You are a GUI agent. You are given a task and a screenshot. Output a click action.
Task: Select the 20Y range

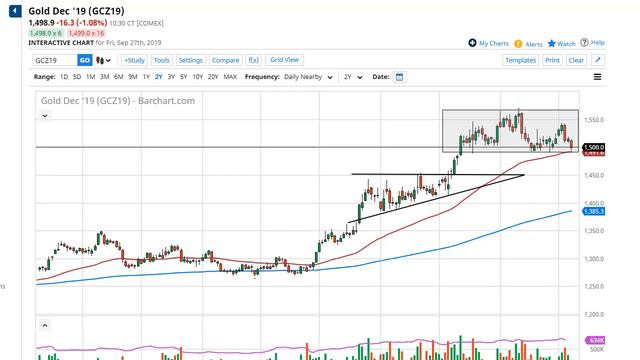(x=213, y=77)
